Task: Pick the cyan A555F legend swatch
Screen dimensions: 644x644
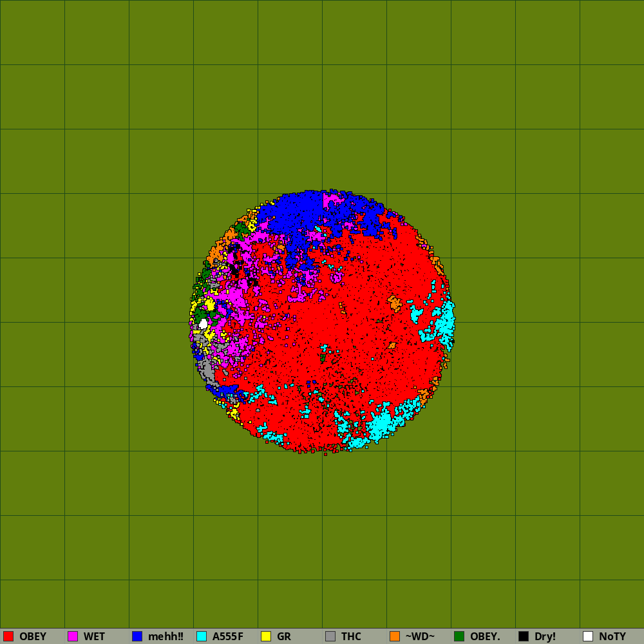Action: (202, 636)
